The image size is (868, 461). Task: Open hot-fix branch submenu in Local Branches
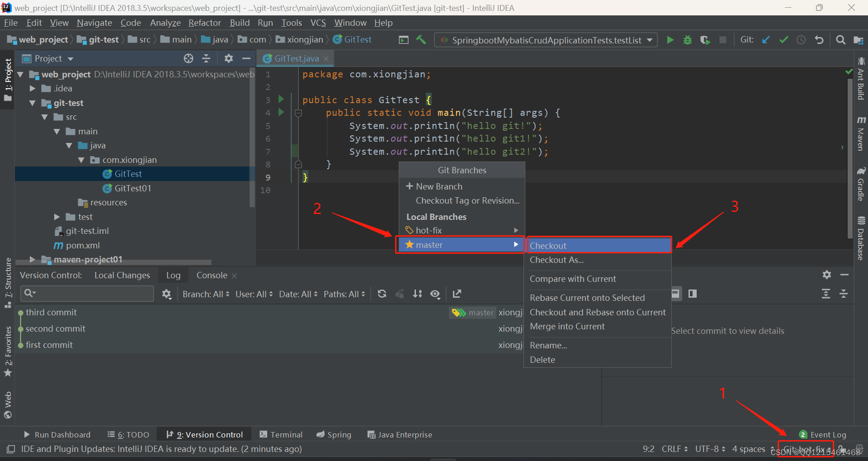tap(461, 230)
